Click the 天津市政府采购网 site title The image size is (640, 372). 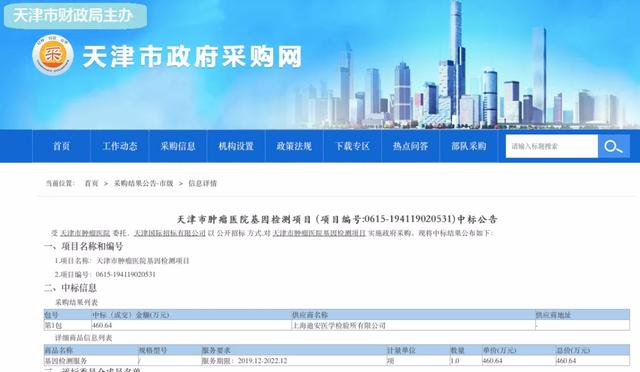click(192, 56)
